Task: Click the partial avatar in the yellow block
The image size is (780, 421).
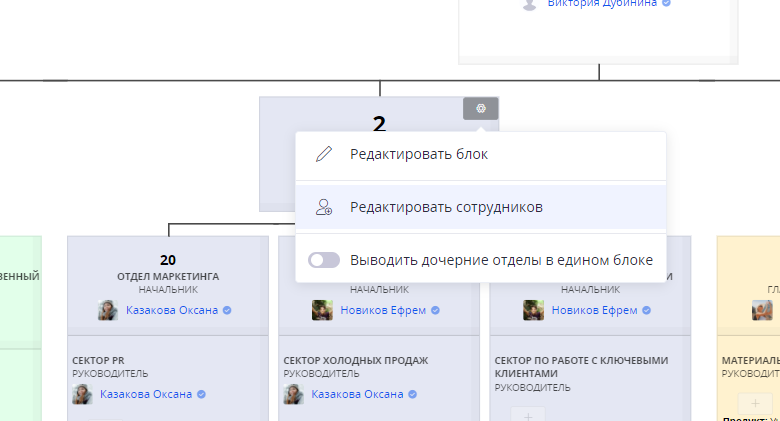Action: pyautogui.click(x=762, y=310)
